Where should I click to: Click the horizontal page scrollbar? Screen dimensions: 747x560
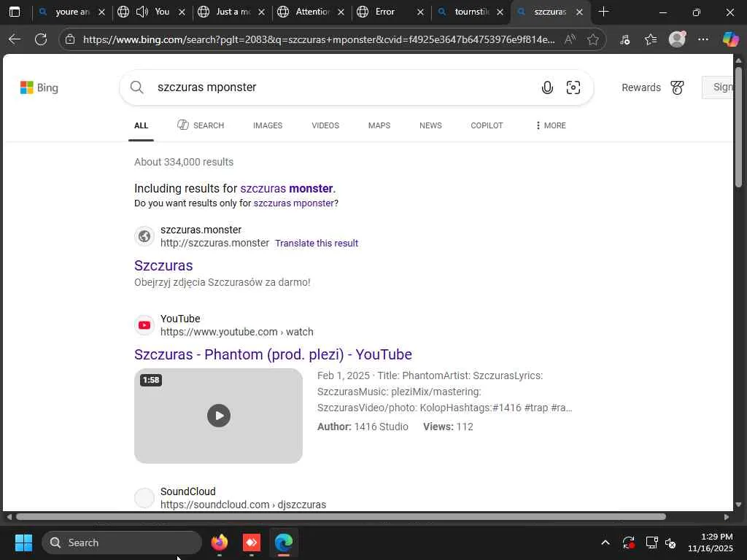click(x=341, y=517)
